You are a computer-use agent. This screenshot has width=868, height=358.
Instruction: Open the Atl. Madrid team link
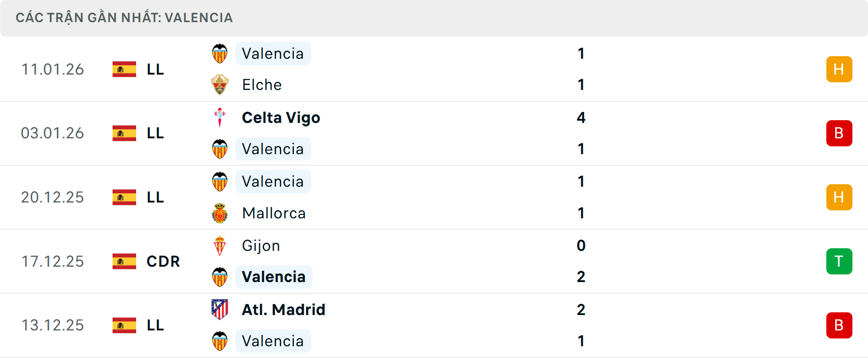coord(283,310)
